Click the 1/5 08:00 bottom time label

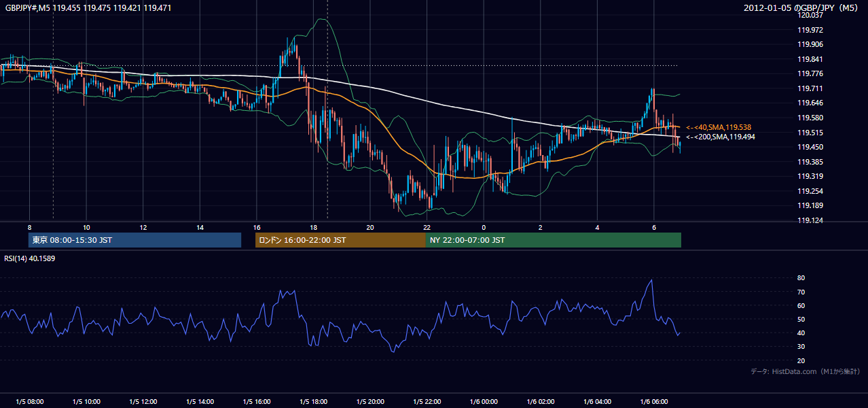point(29,402)
